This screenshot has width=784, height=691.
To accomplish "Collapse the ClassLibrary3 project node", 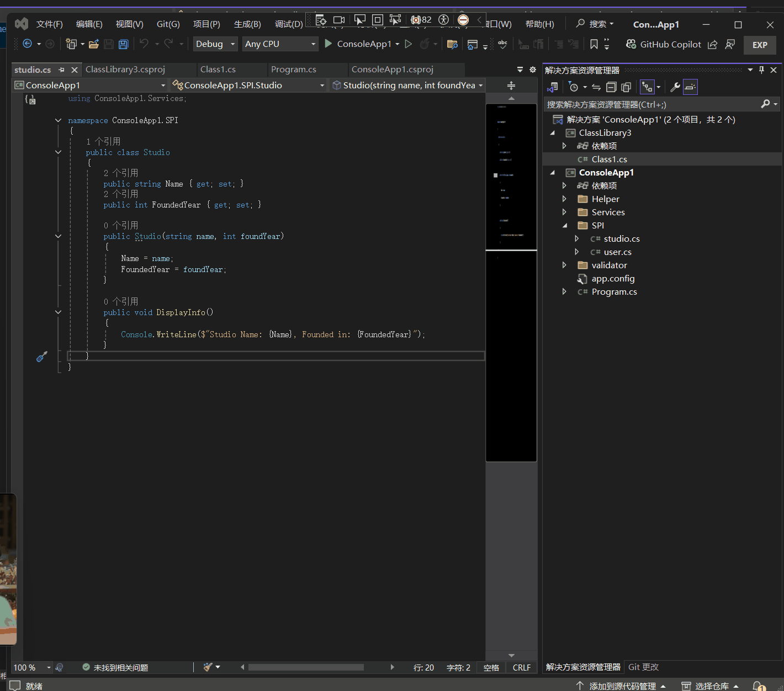I will click(553, 133).
